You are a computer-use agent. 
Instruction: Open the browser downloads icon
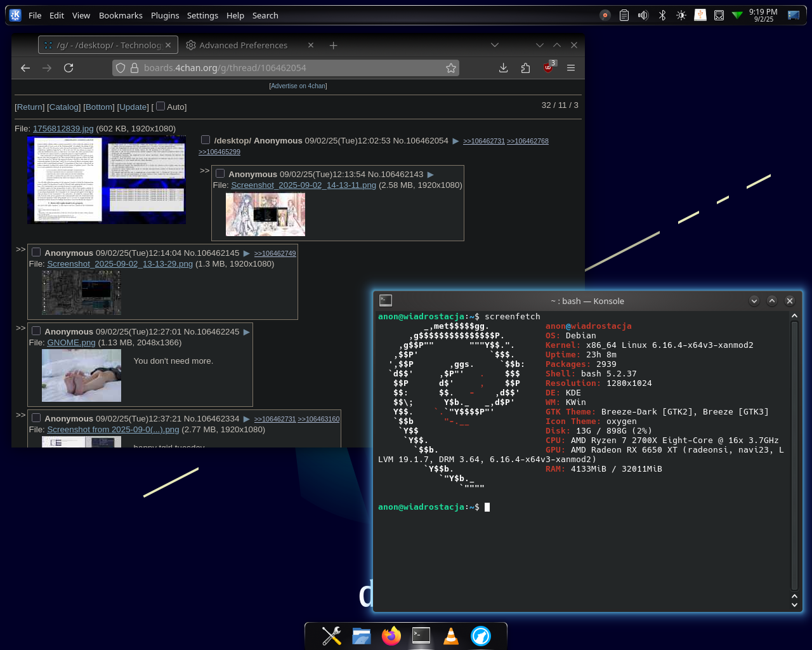(503, 68)
